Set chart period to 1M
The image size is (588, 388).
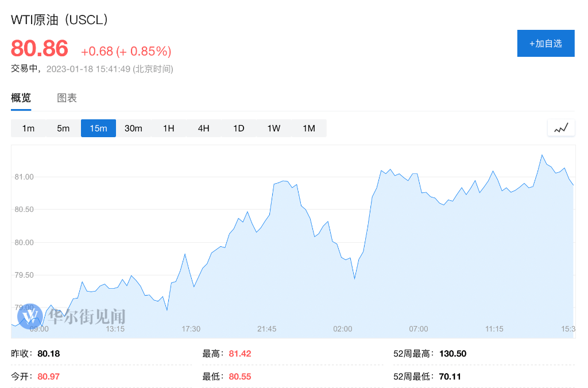click(309, 128)
